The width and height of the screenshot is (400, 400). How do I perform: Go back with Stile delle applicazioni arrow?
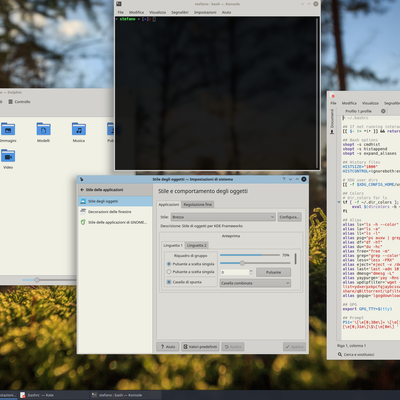click(82, 190)
